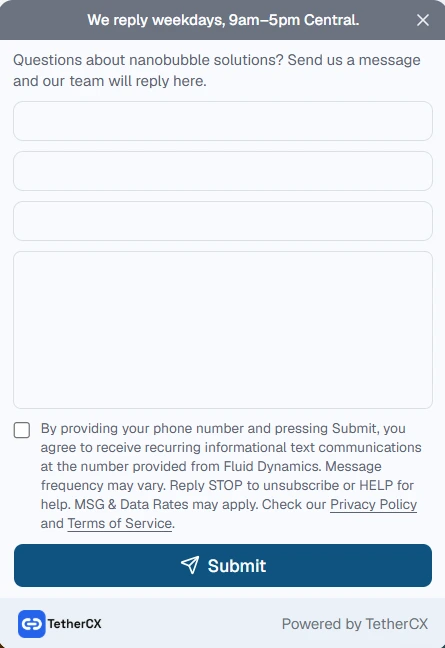Close the chat widget with the X icon
The image size is (445, 648).
[x=423, y=20]
